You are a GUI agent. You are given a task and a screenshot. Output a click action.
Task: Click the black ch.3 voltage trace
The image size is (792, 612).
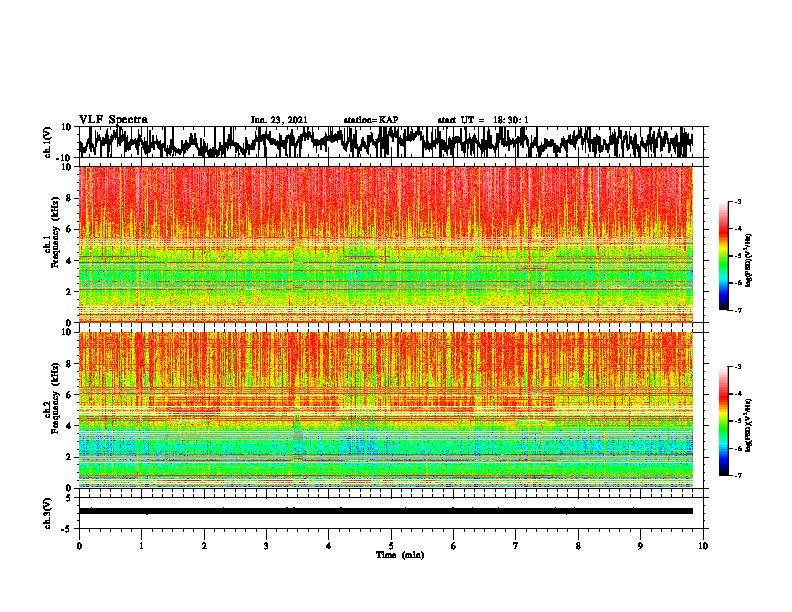385,511
